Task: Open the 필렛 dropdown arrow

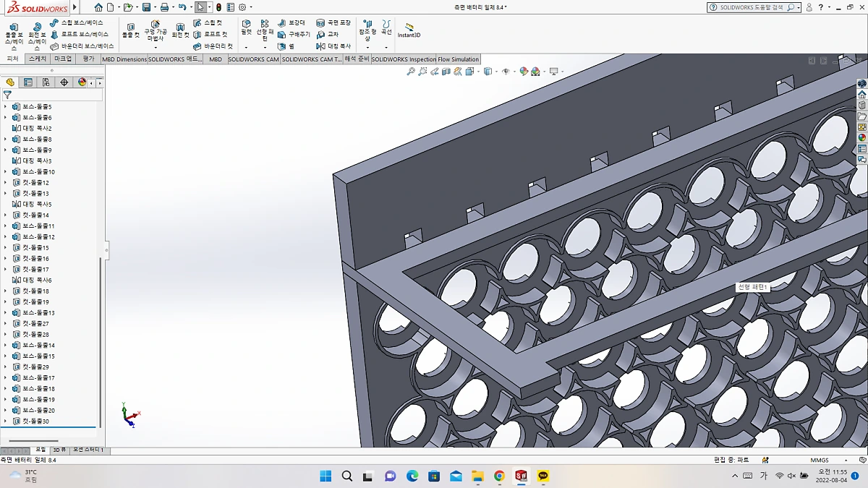Action: point(246,48)
